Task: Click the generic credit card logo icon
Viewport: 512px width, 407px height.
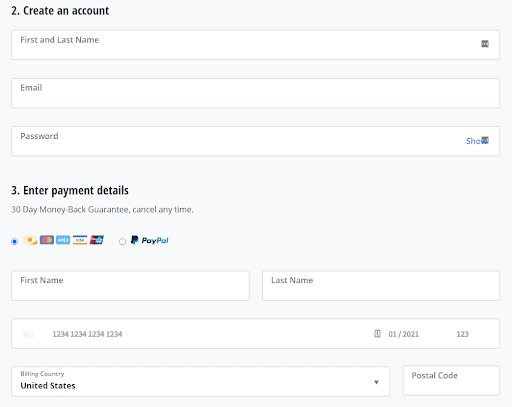Action: [30, 240]
